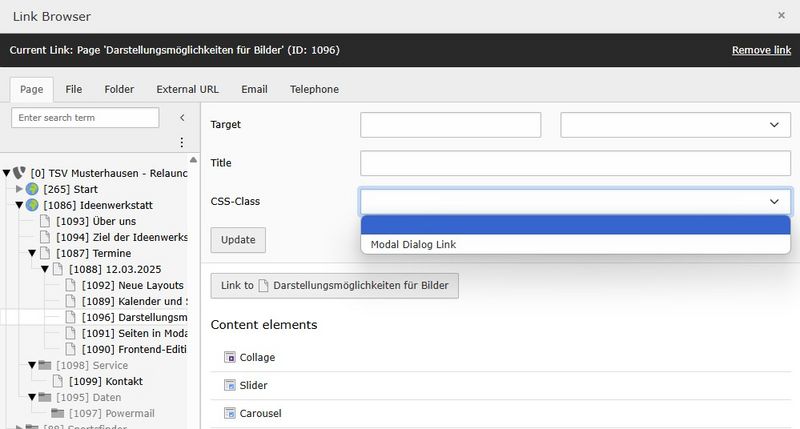Switch to the External URL tab
800x429 pixels.
pos(187,89)
